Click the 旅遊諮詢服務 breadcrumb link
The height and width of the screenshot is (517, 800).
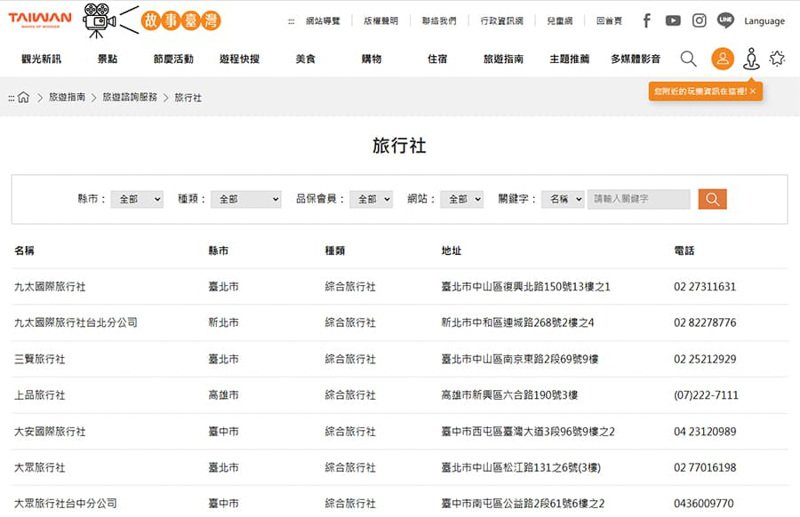(129, 98)
